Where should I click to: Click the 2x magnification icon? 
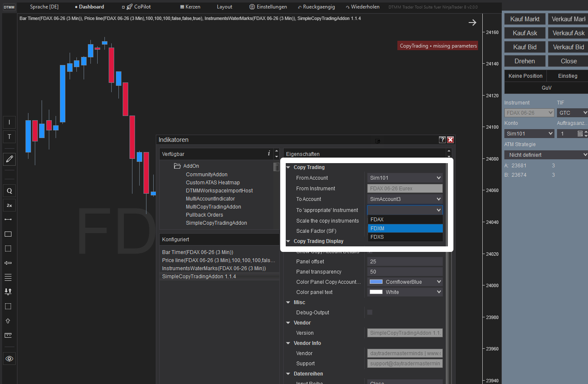click(9, 205)
